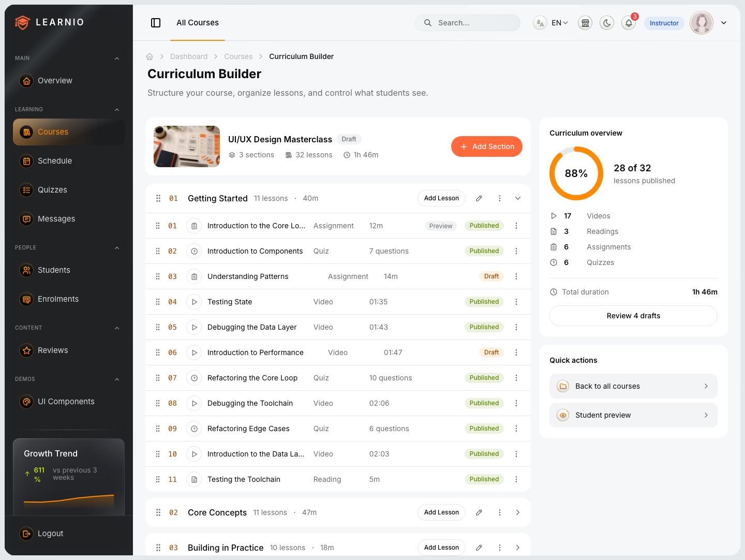Collapse the PEOPLE sidebar group
This screenshot has width=745, height=560.
pos(117,248)
